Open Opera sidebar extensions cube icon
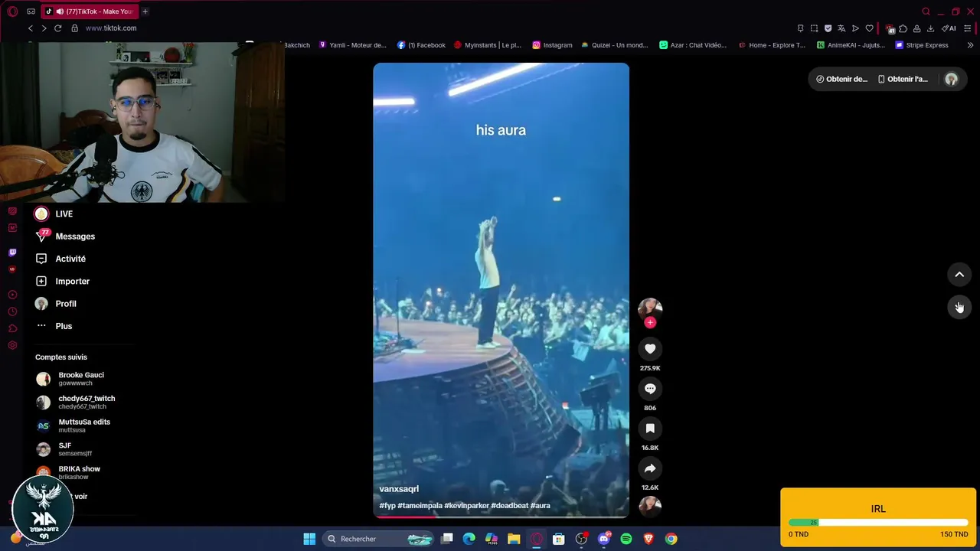 (x=12, y=328)
